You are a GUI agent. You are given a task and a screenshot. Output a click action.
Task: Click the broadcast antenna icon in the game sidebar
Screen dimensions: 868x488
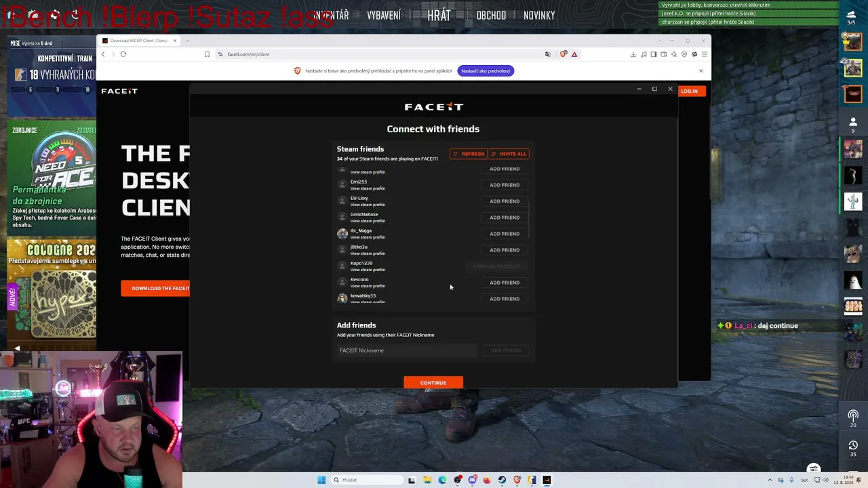click(853, 415)
